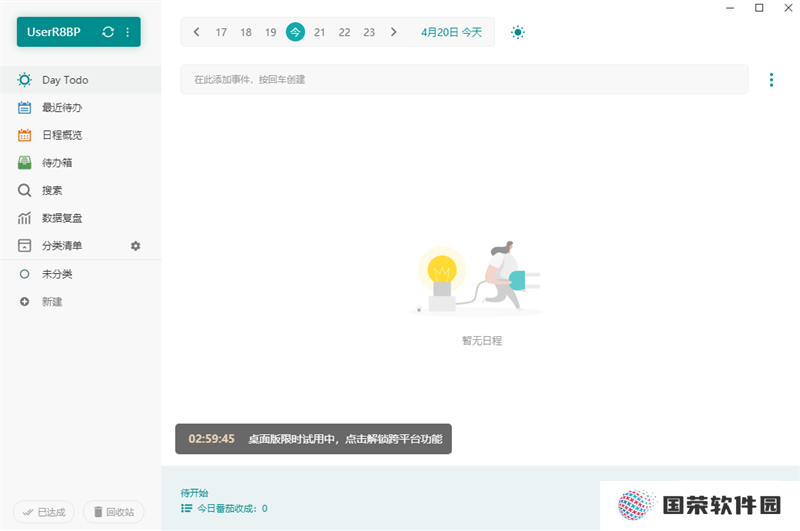Click the circle icon beside 未分类
Image resolution: width=800 pixels, height=531 pixels.
tap(24, 274)
